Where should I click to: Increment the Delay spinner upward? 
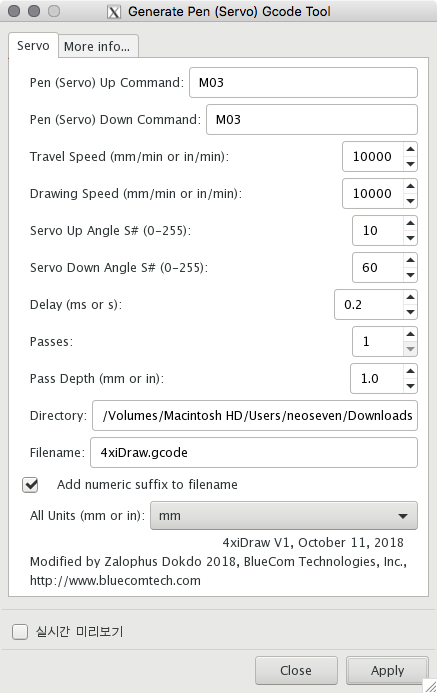[x=410, y=297]
